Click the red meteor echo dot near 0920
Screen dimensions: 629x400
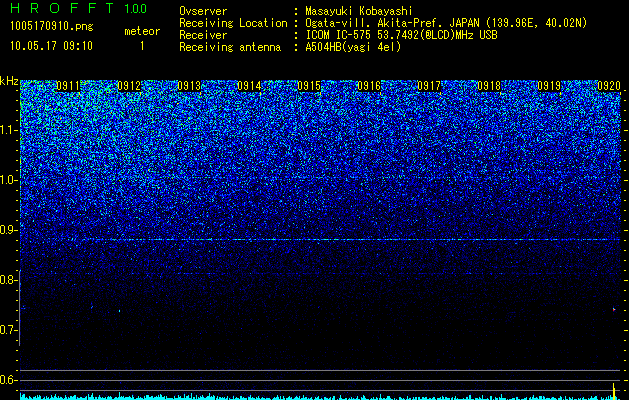(614, 309)
